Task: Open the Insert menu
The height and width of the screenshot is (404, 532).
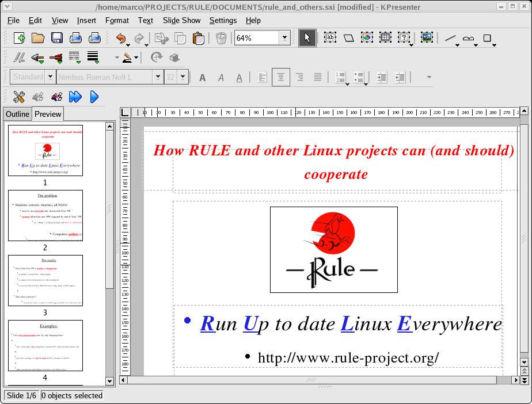Action: coord(86,20)
